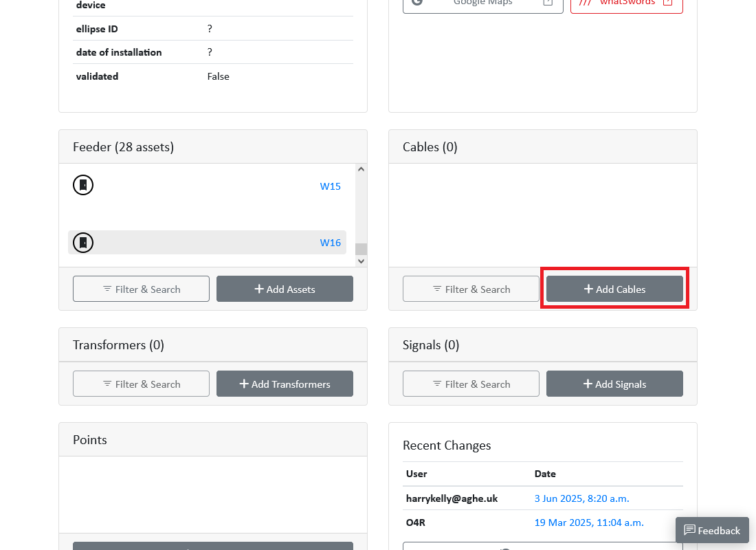The width and height of the screenshot is (756, 550).
Task: Click the Feeder list scroll-down arrow
Action: point(361,261)
